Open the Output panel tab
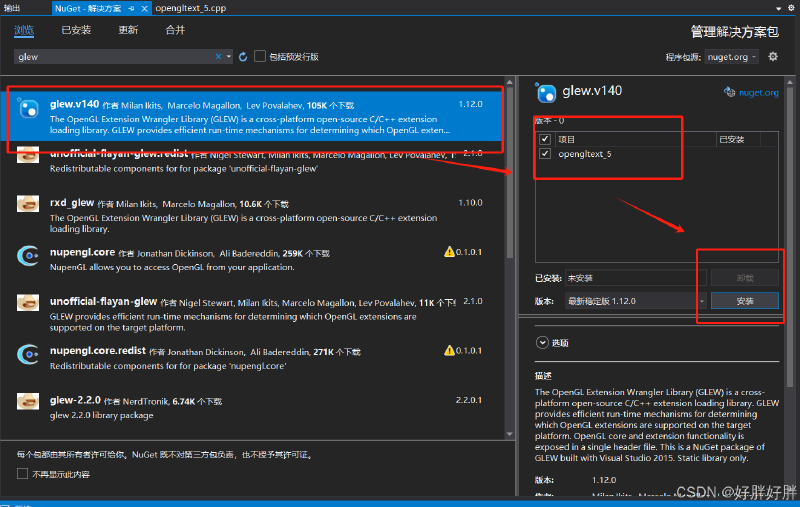The height and width of the screenshot is (507, 800). click(11, 8)
